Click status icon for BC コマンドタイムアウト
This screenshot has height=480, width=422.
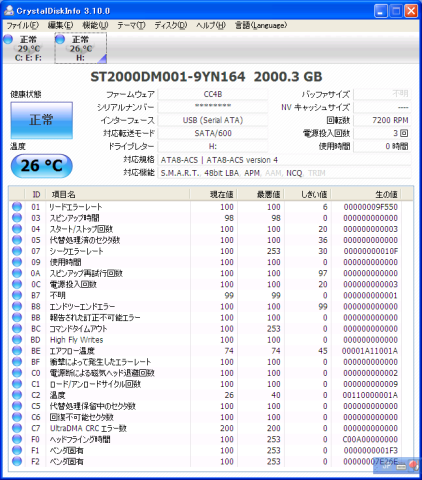17,328
